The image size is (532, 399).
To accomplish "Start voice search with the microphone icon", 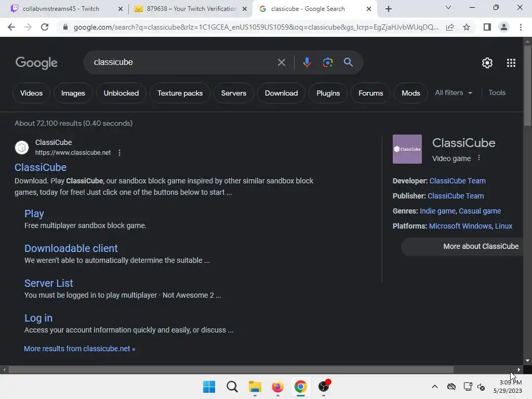I will coord(307,62).
